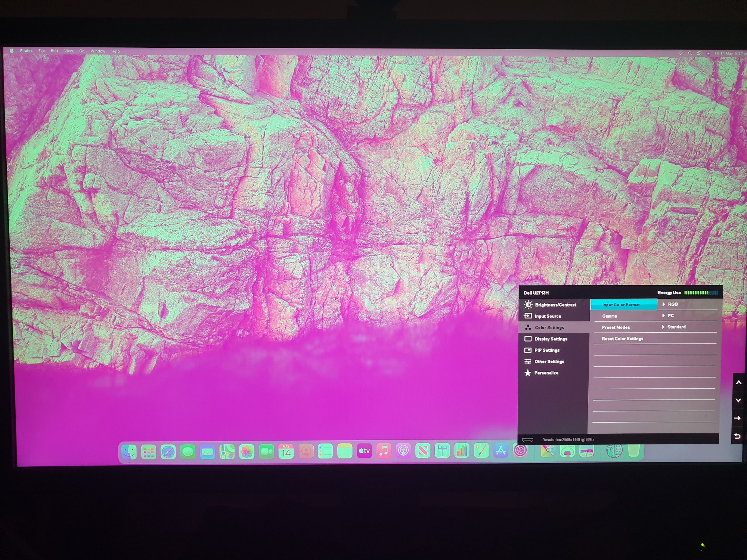The width and height of the screenshot is (747, 560).
Task: Open Control Center in the menu bar
Action: click(699, 53)
